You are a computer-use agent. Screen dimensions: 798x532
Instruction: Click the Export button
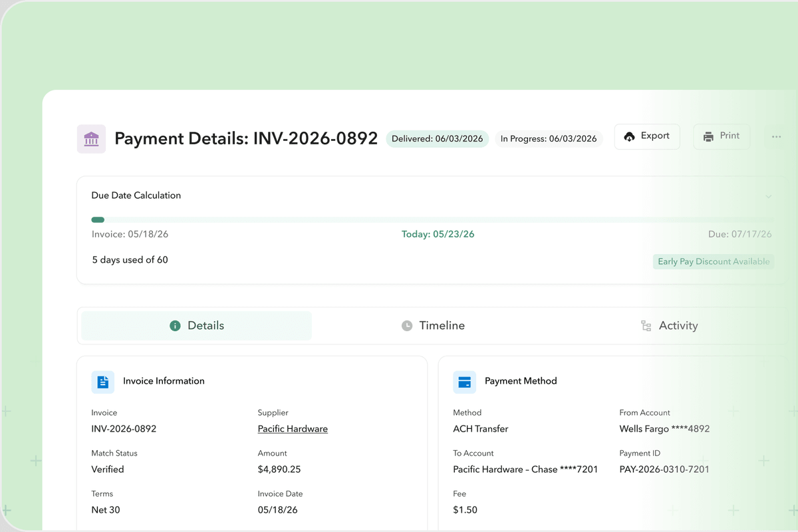(x=647, y=136)
